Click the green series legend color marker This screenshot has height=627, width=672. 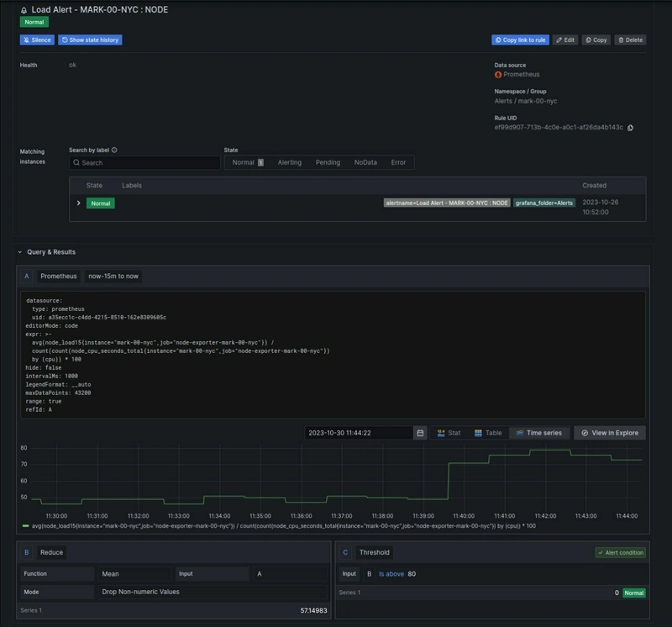[25, 526]
